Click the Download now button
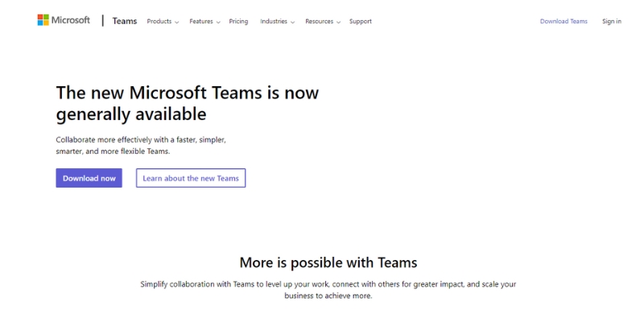 click(89, 178)
